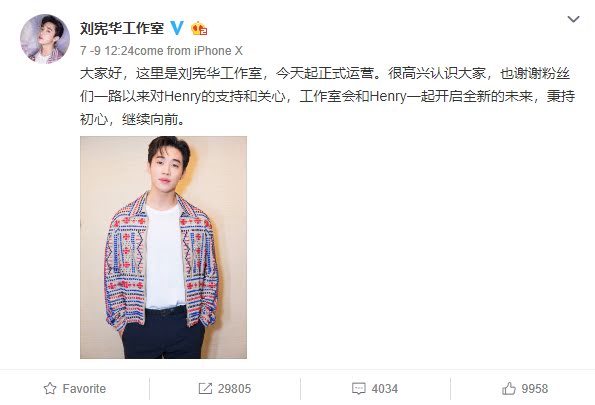Click the 7-9 12:24 timestamp
Screen dimensions: 595x405
(107, 51)
